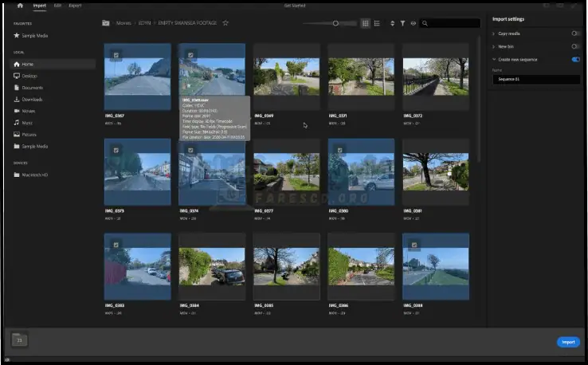The height and width of the screenshot is (365, 588).
Task: Expand the Copy media section
Action: tap(493, 33)
